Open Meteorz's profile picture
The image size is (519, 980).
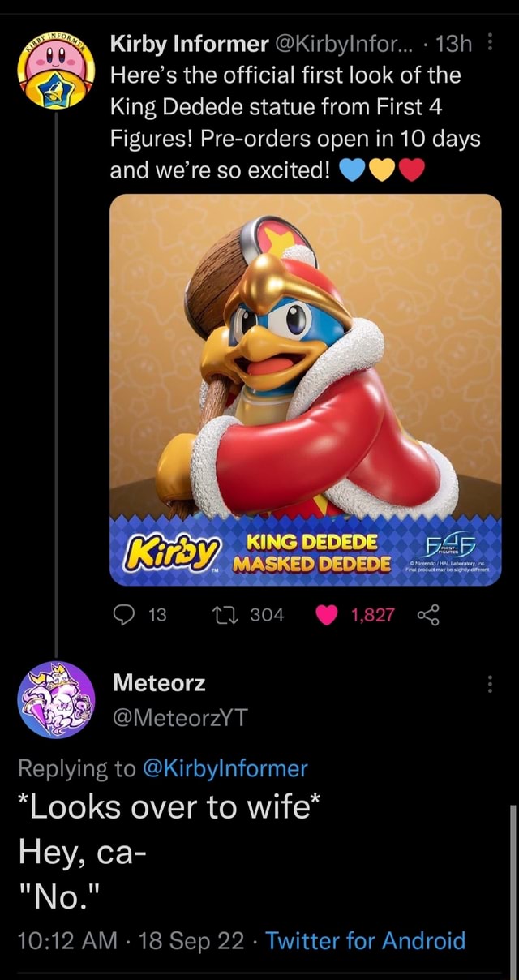pos(56,699)
